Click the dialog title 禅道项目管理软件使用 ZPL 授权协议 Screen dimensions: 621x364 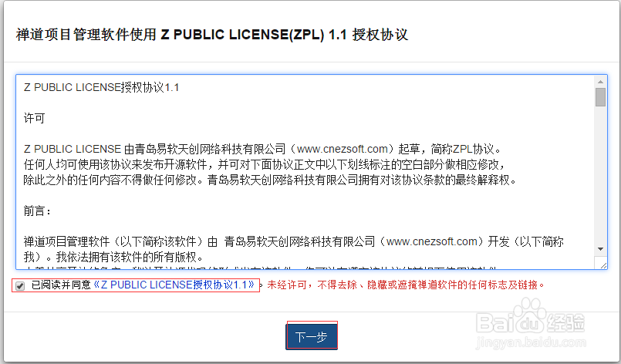point(212,35)
